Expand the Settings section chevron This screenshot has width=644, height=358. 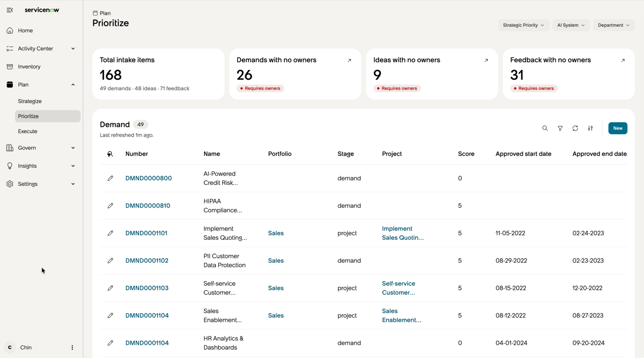click(73, 184)
